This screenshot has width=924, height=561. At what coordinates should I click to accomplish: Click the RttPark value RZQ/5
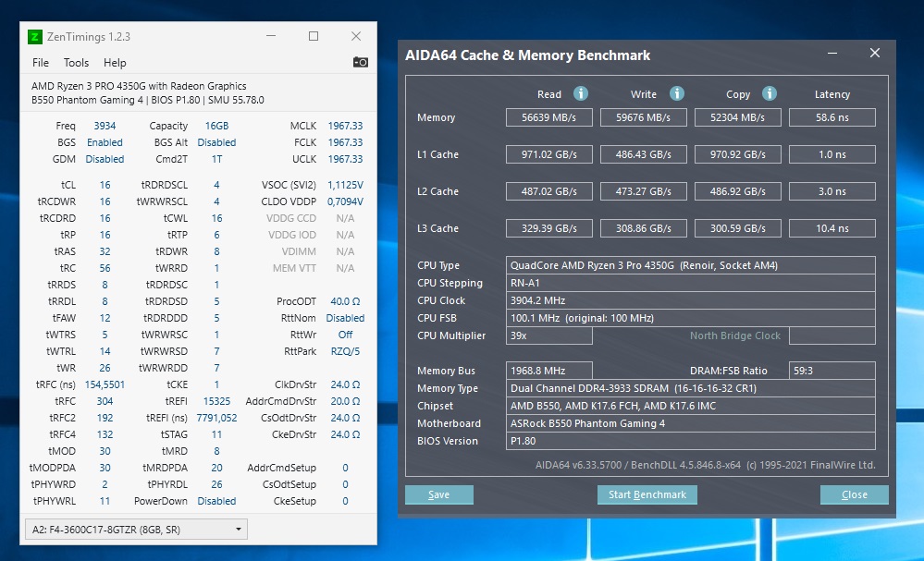(x=345, y=351)
